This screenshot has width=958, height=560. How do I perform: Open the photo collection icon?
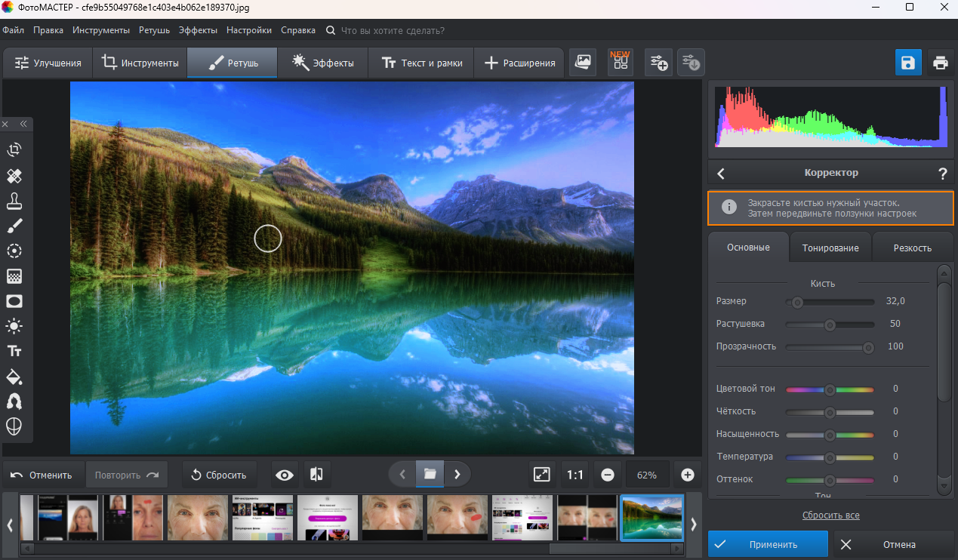(583, 63)
